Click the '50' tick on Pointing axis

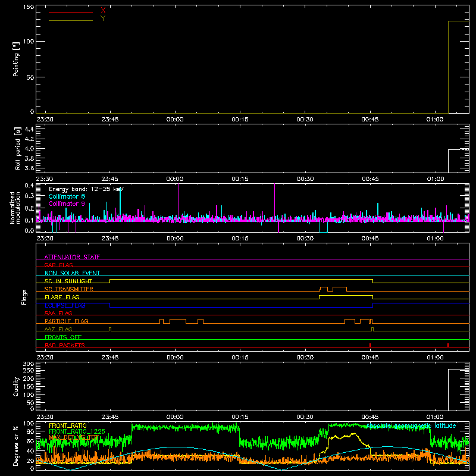(30, 77)
